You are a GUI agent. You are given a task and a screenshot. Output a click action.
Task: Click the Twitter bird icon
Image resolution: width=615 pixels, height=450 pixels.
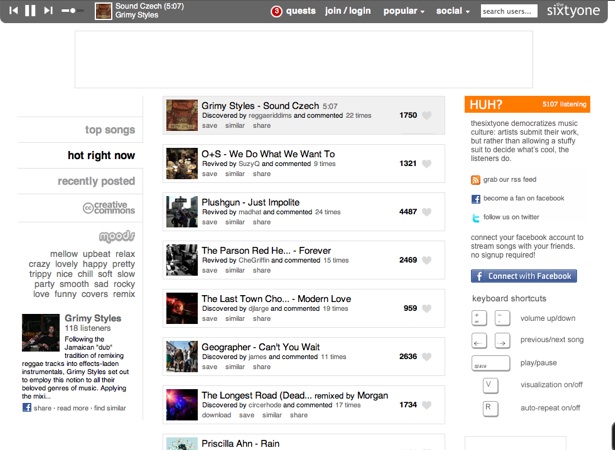(x=475, y=218)
